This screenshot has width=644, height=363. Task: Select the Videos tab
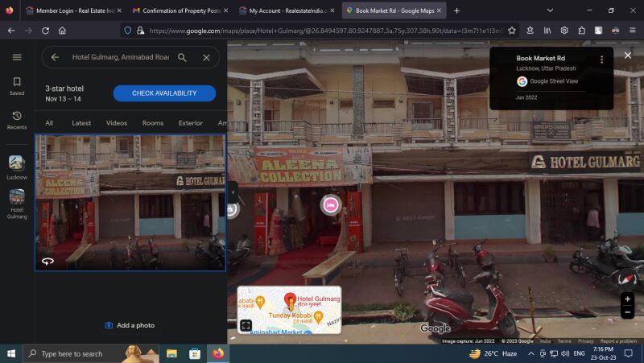coord(117,123)
